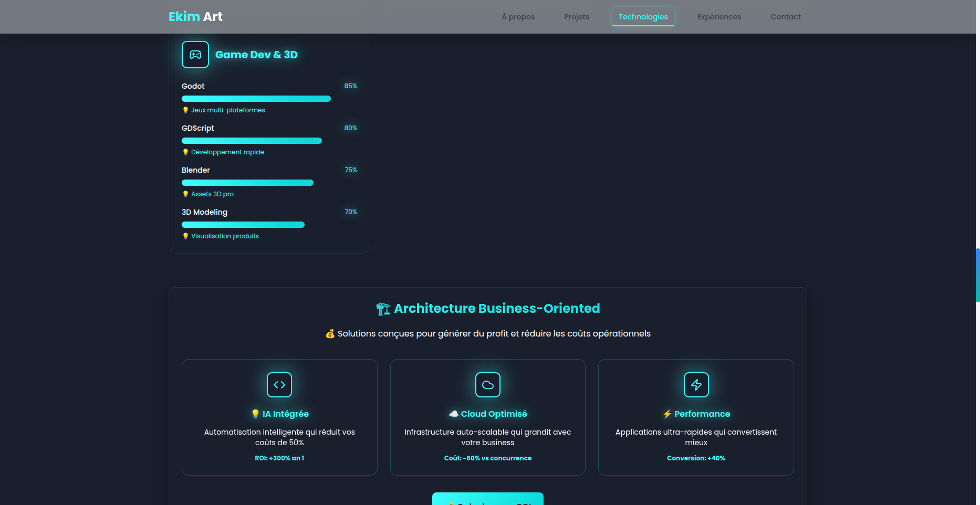Click the lightbulb beside Visualisation produits
Image resolution: width=980 pixels, height=505 pixels.
[185, 236]
